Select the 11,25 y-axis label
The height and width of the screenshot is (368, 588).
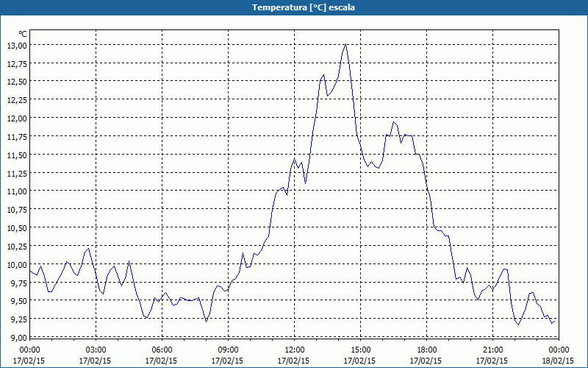click(x=16, y=174)
